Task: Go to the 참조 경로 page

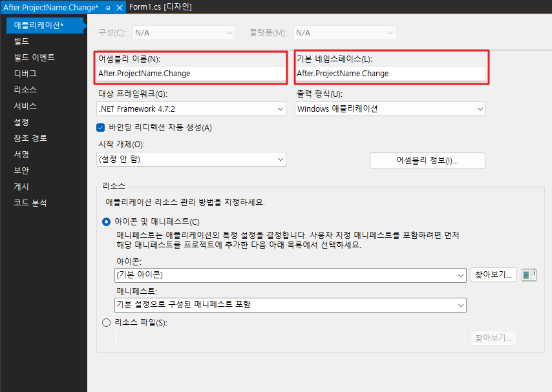Action: 30,138
